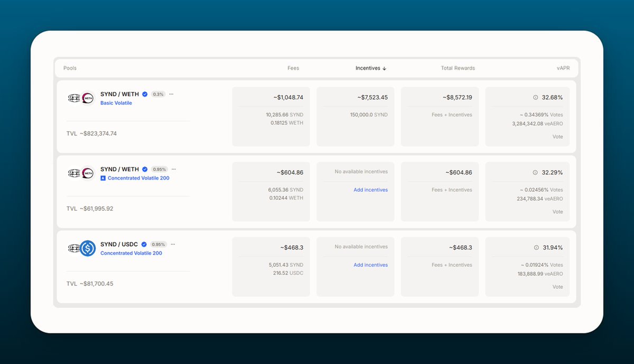Click the USDC token icon in the SYND / USDC pool
This screenshot has height=364, width=634.
coord(88,248)
